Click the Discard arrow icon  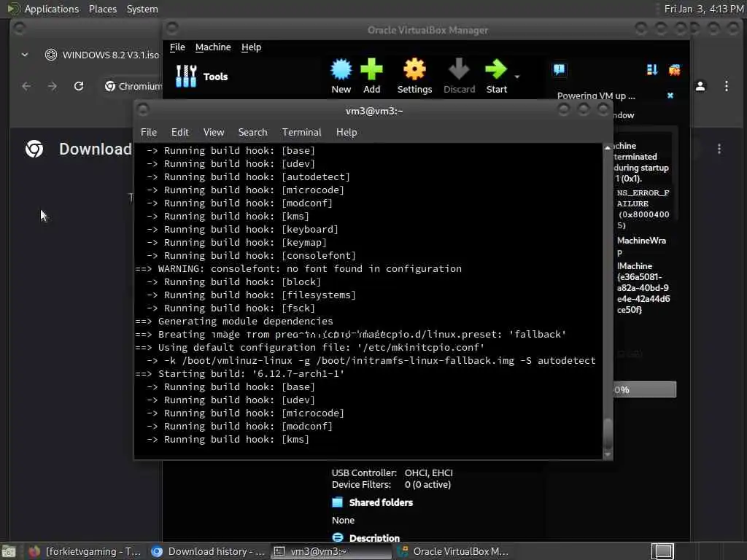pyautogui.click(x=460, y=76)
